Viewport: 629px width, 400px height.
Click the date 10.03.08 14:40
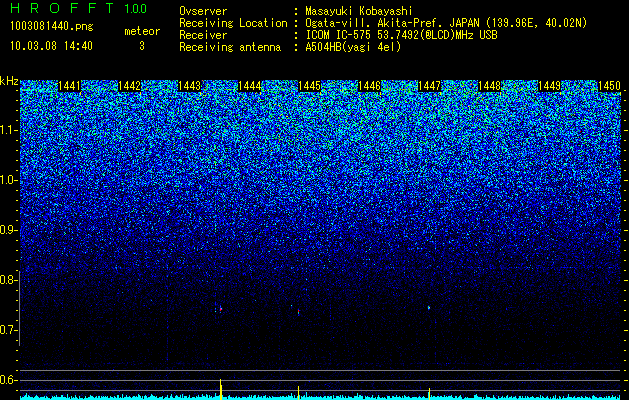51,46
